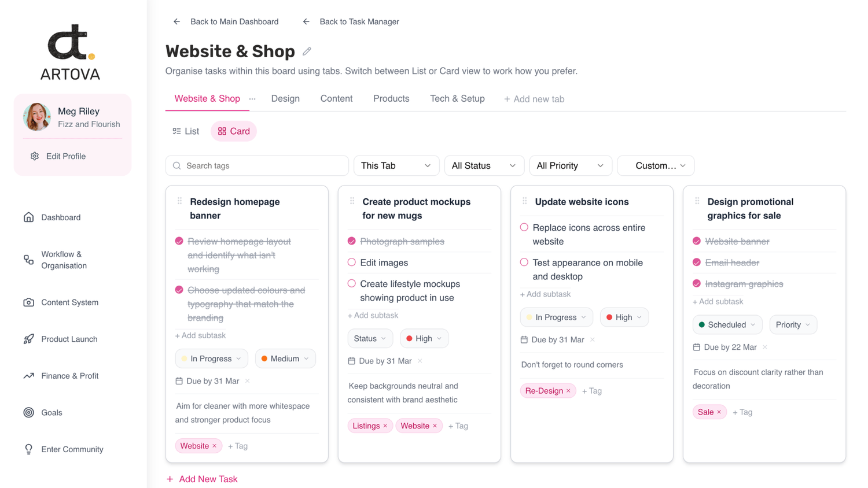Open the Goals target icon
Image resolution: width=868 pixels, height=488 pixels.
click(28, 413)
